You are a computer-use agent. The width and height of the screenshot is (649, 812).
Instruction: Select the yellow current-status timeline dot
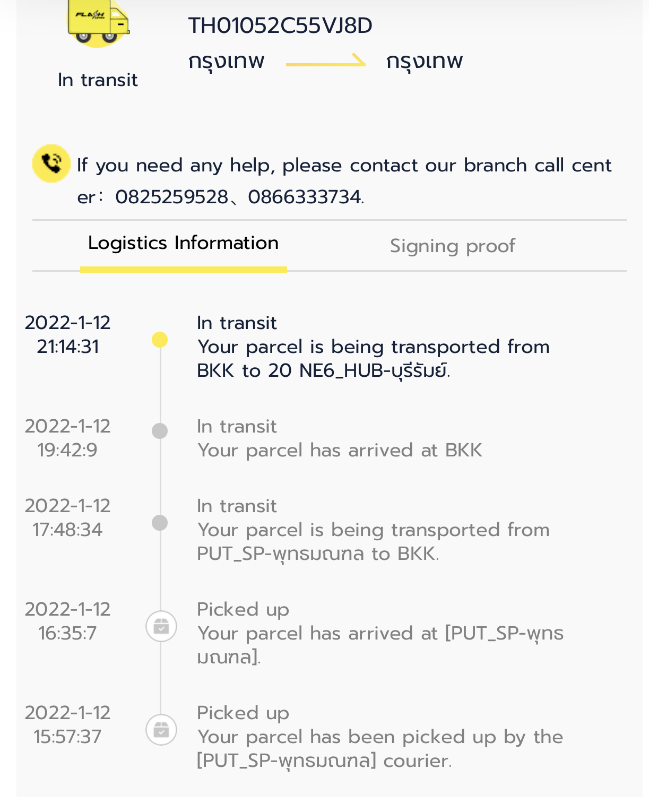point(160,340)
